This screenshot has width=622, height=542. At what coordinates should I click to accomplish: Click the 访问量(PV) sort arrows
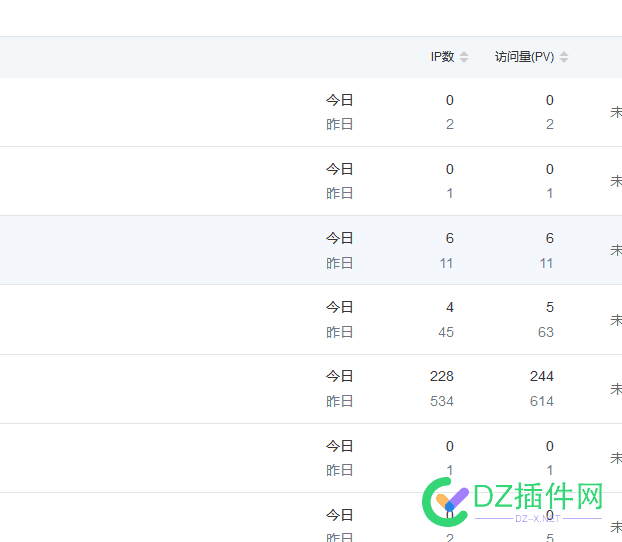click(x=564, y=57)
